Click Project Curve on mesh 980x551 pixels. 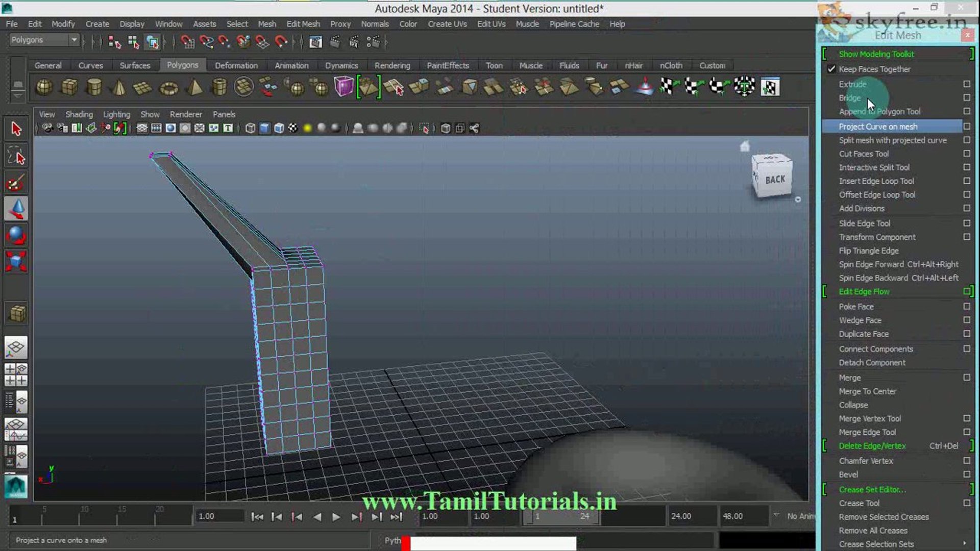tap(878, 127)
